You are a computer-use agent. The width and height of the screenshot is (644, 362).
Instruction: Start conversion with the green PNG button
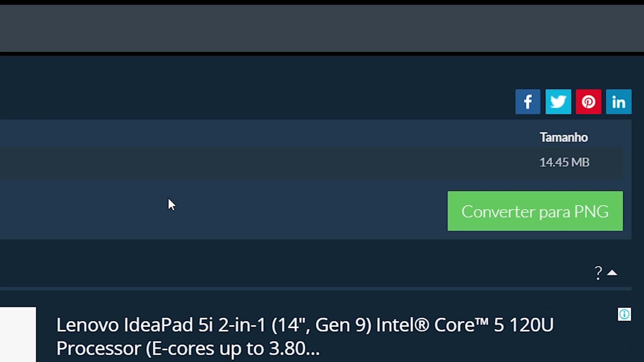click(x=535, y=211)
